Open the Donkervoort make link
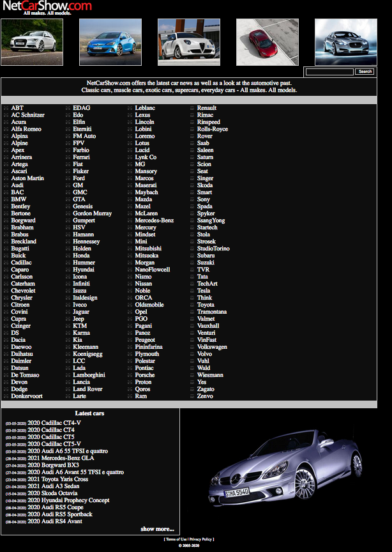Viewport: 392px width, 552px height. 27,396
